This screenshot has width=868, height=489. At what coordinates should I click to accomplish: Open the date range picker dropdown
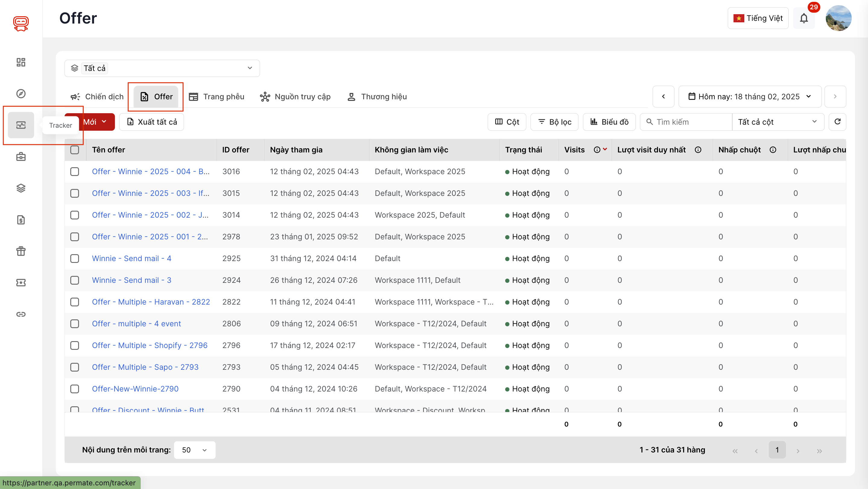[x=749, y=97]
